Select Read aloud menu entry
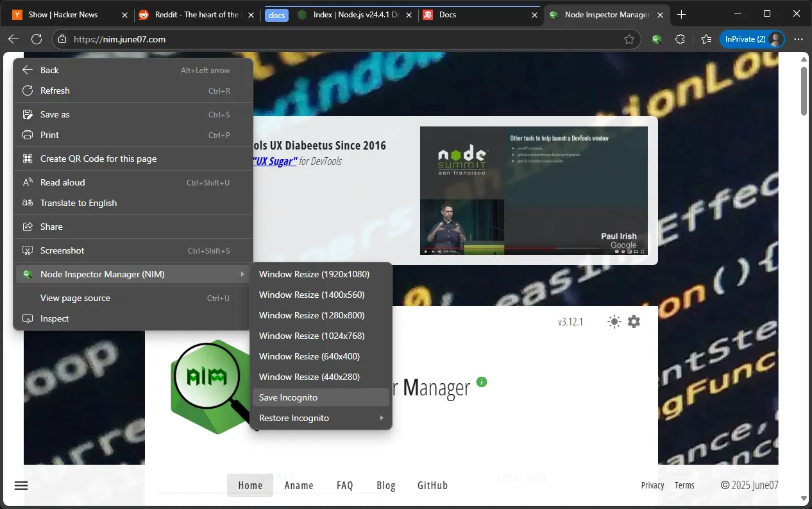Screen dimensions: 812x509 133,182
